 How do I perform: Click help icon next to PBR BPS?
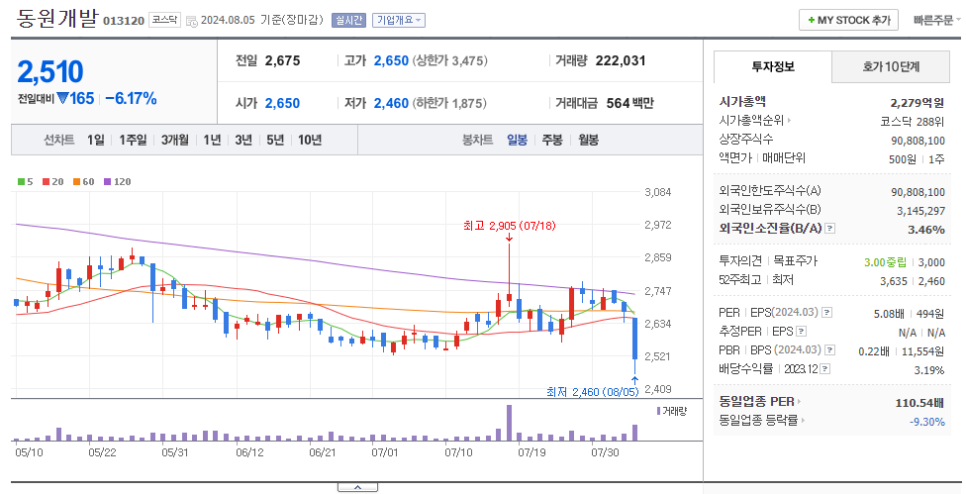[x=830, y=350]
